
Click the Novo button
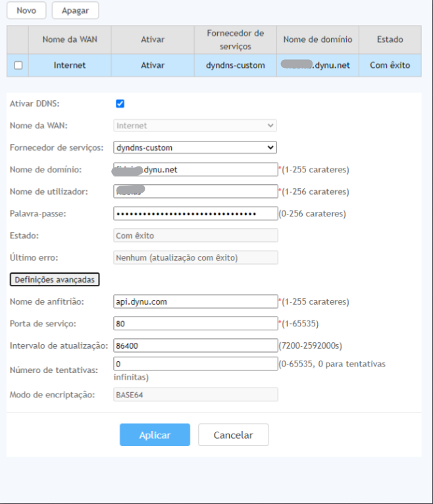pyautogui.click(x=26, y=11)
